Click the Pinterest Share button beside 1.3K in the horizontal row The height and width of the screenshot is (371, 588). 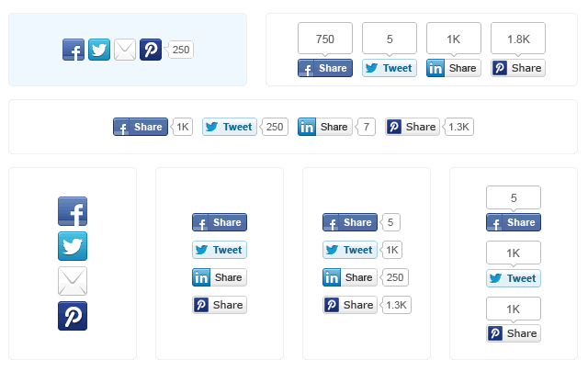coord(413,127)
